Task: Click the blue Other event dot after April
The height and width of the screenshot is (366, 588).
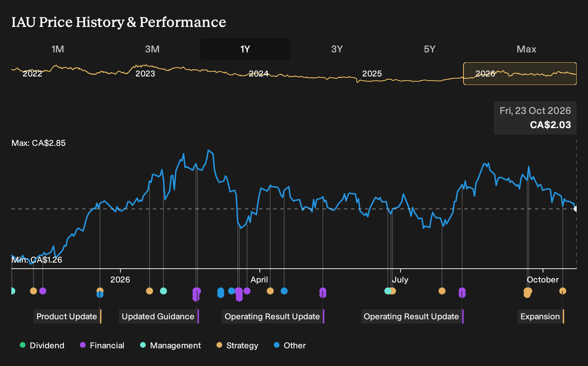Action: pos(284,291)
